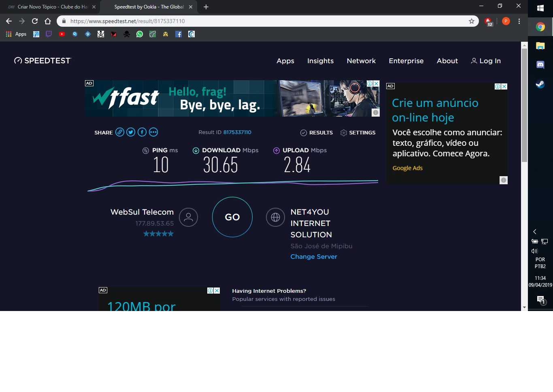Click the page vertical scrollbar thumb
This screenshot has height=392, width=553.
[524, 105]
